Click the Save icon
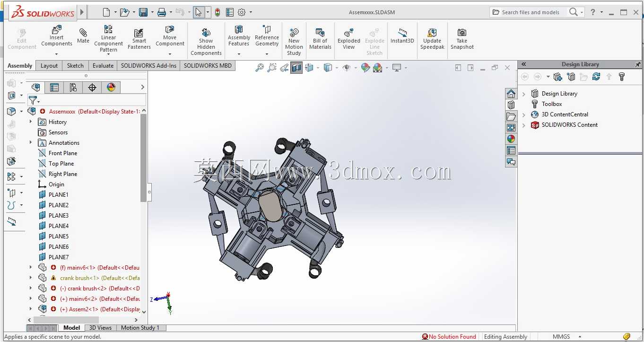The height and width of the screenshot is (342, 644). [x=143, y=12]
